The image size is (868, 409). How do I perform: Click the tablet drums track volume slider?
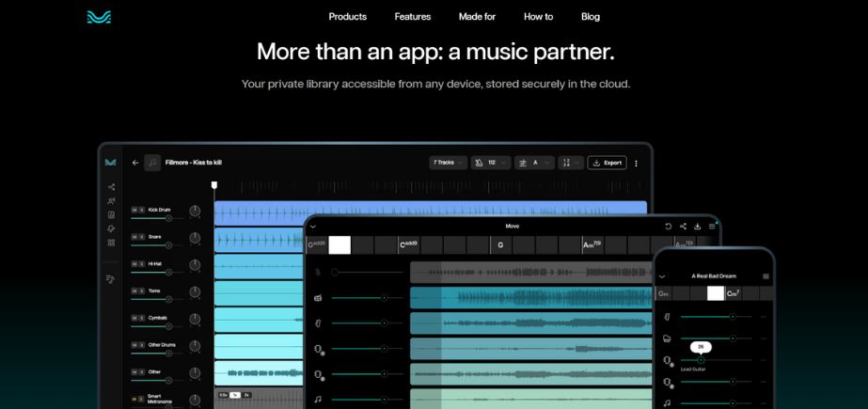(x=368, y=298)
